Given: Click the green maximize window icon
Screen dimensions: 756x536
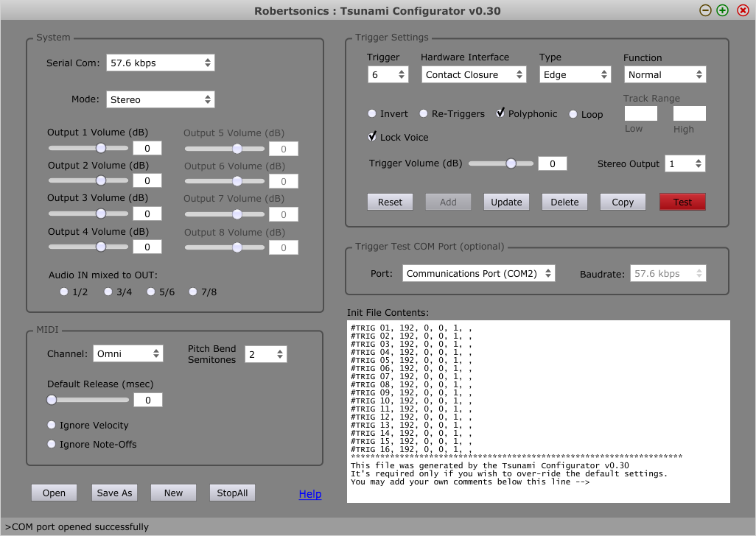Looking at the screenshot, I should point(722,10).
